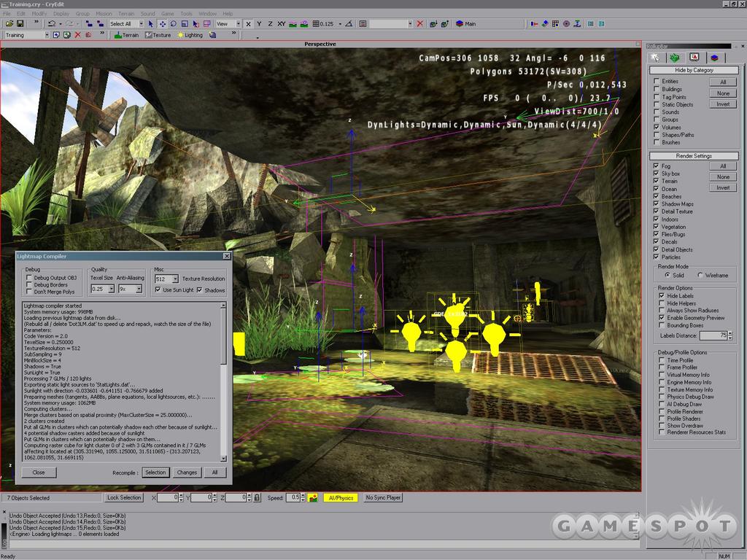Expand the Undo history dropdown arrow
Viewport: 747px width, 560px height.
point(60,24)
